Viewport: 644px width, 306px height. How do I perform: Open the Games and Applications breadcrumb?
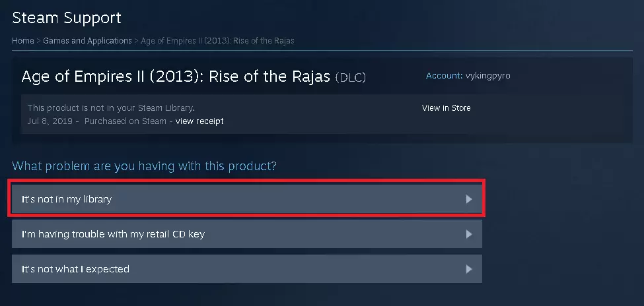coord(87,41)
